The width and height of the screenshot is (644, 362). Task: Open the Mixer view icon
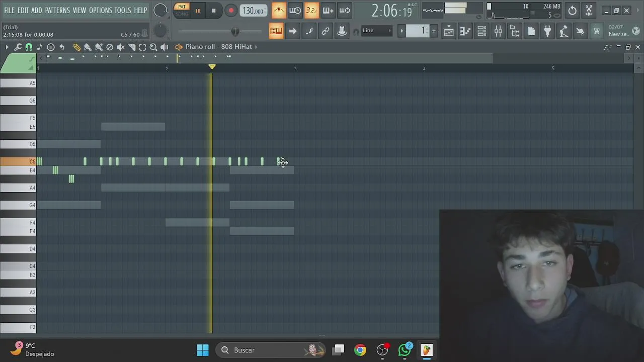(498, 31)
